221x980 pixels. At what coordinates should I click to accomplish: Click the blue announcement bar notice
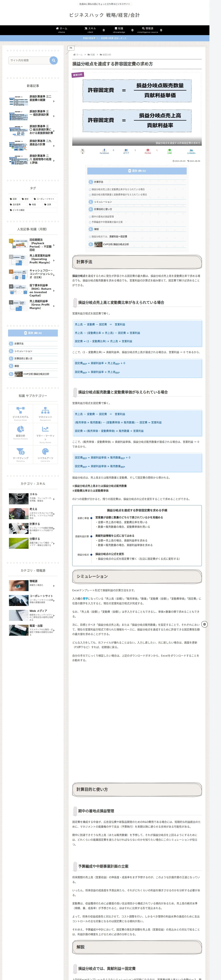coord(104,38)
